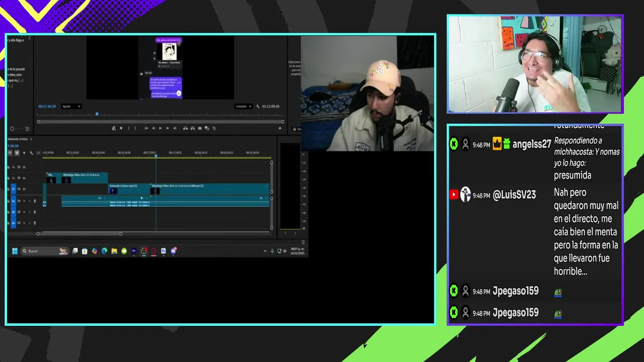644x362 pixels.
Task: Toggle sync lock on track V2
Action: pos(19,178)
